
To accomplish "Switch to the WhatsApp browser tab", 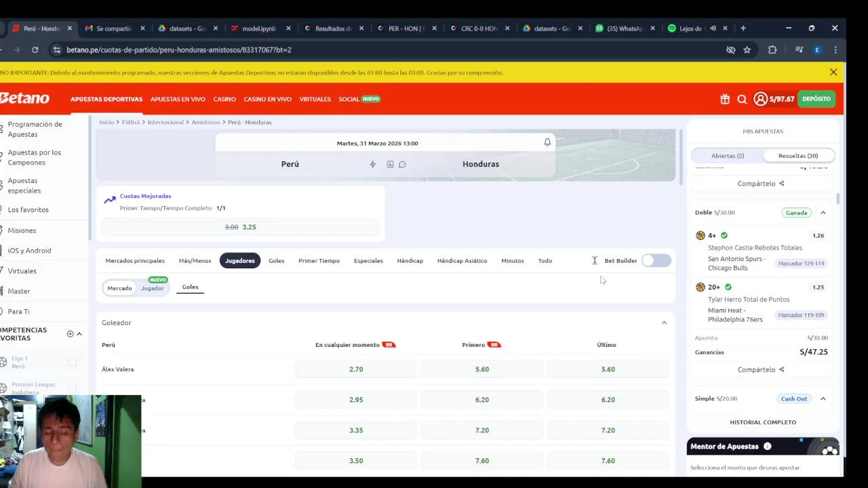I will click(625, 28).
